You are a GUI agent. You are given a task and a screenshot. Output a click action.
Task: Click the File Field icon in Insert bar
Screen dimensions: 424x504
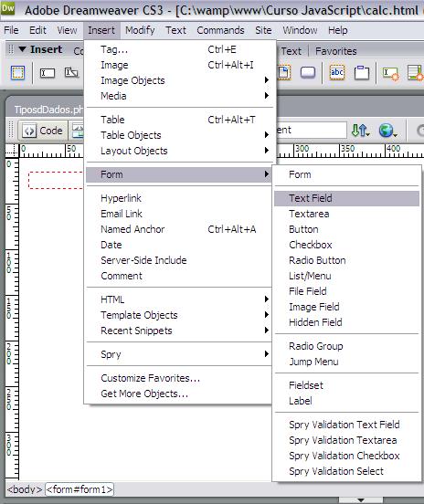click(x=284, y=73)
